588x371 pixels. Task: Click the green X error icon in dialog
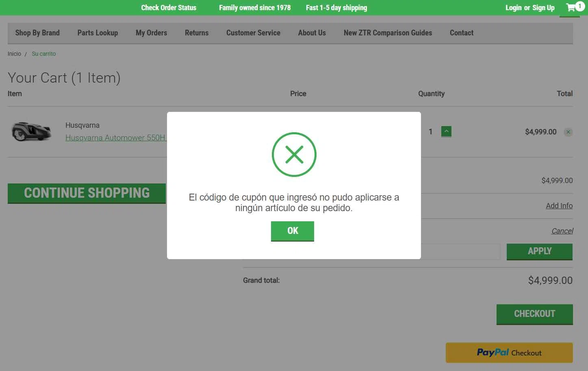[294, 155]
